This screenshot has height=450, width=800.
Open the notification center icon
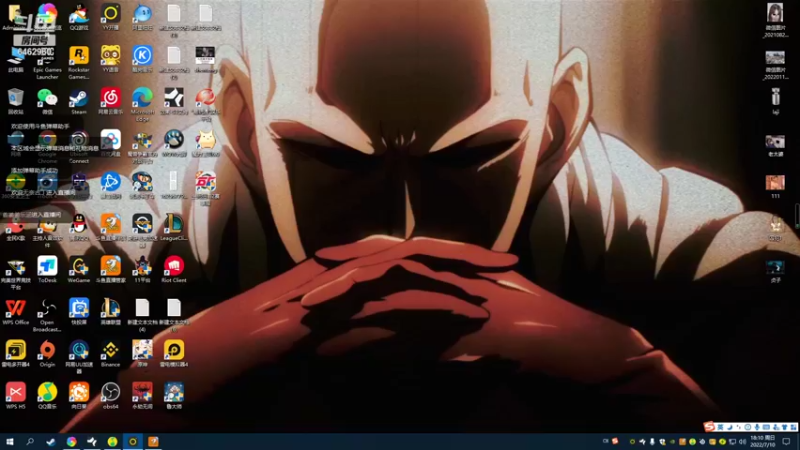[x=786, y=442]
